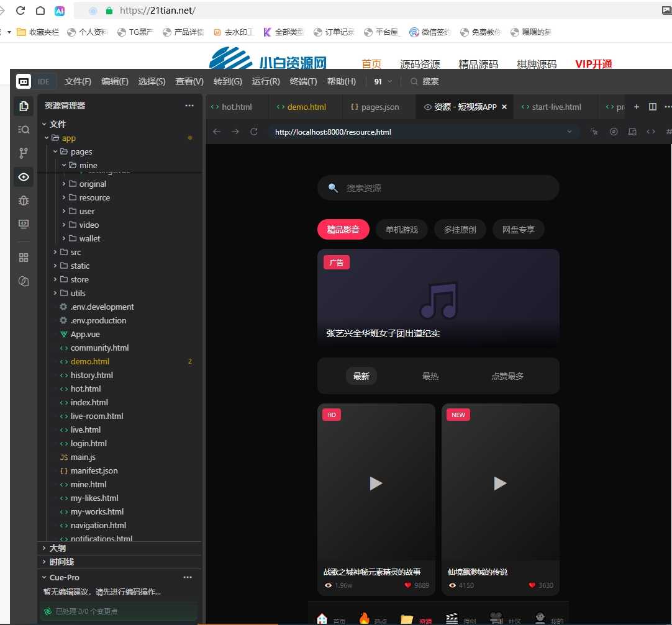Viewport: 672px width, 625px height.
Task: Tap the profile avatar icon in the bottom nav
Action: 540,619
